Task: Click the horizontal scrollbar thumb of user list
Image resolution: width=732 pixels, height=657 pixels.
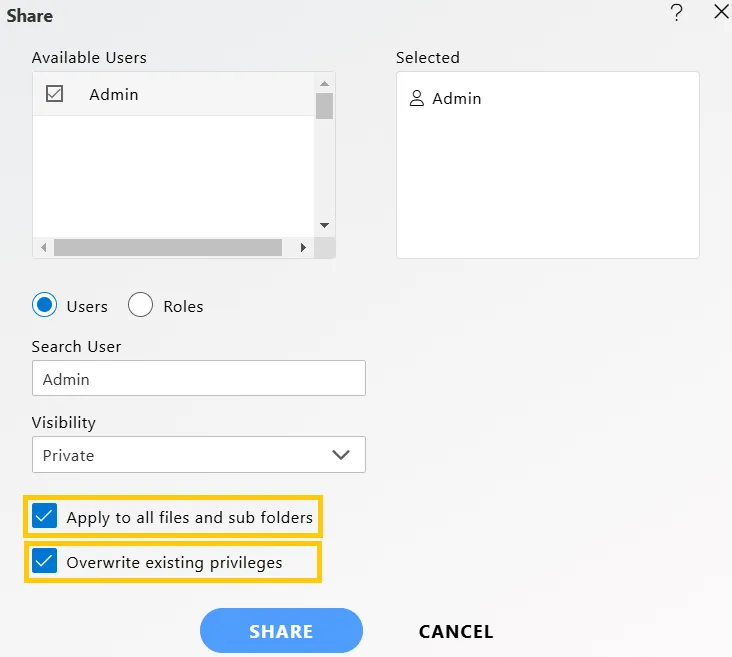Action: pyautogui.click(x=168, y=247)
